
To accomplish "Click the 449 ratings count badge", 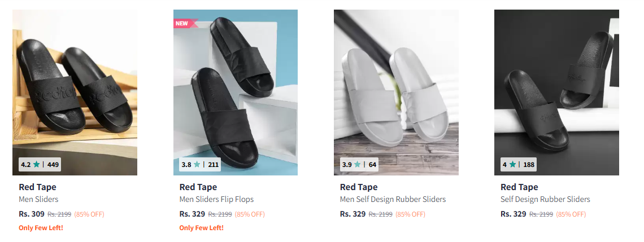I will click(x=53, y=165).
